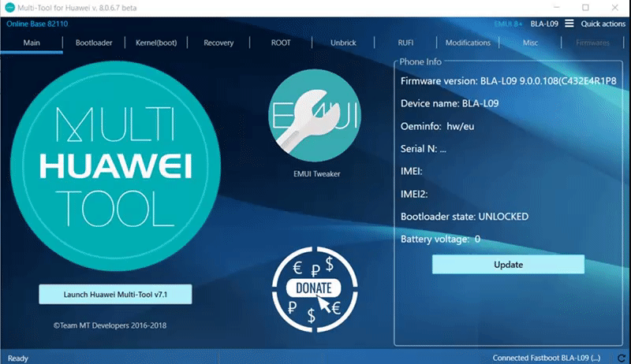The width and height of the screenshot is (631, 364).
Task: Open the Unbrick tab
Action: [343, 43]
